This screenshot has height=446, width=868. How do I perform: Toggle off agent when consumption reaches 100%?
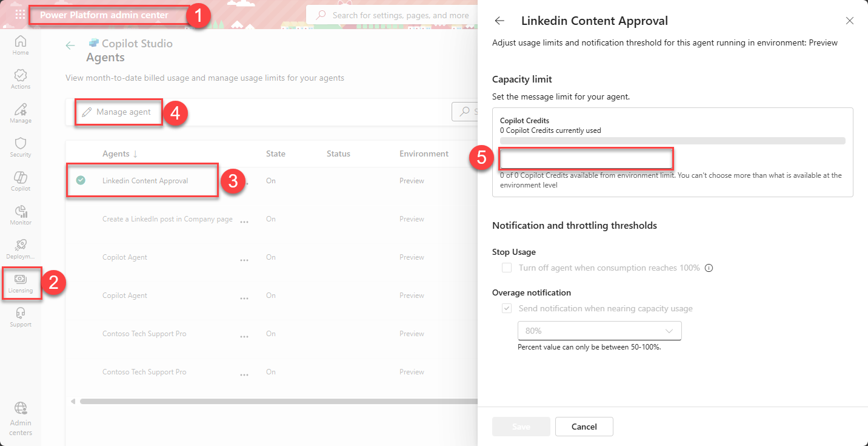point(507,268)
